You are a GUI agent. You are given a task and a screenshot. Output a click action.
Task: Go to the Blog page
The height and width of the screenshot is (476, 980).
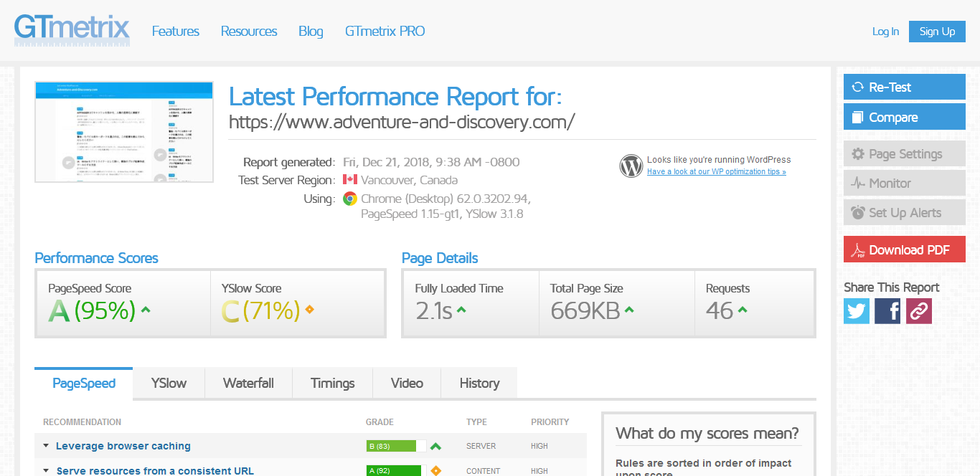(311, 32)
